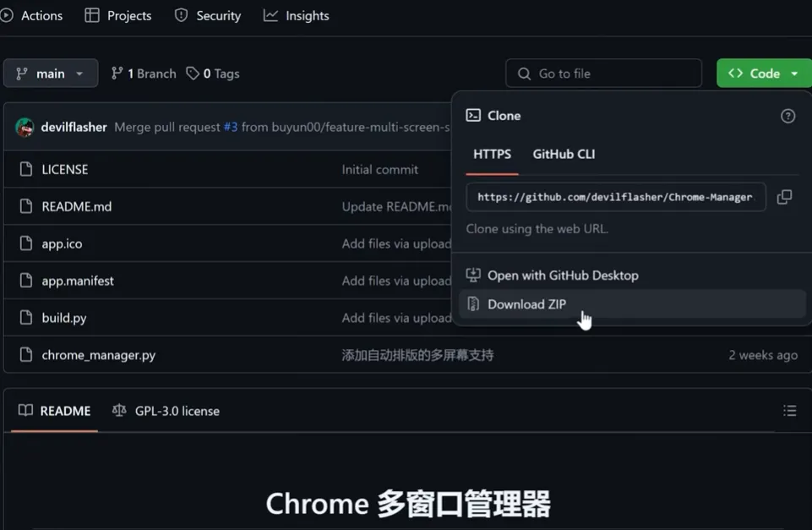Screen dimensions: 812x530
Task: Open the README outline icon
Action: 790,410
